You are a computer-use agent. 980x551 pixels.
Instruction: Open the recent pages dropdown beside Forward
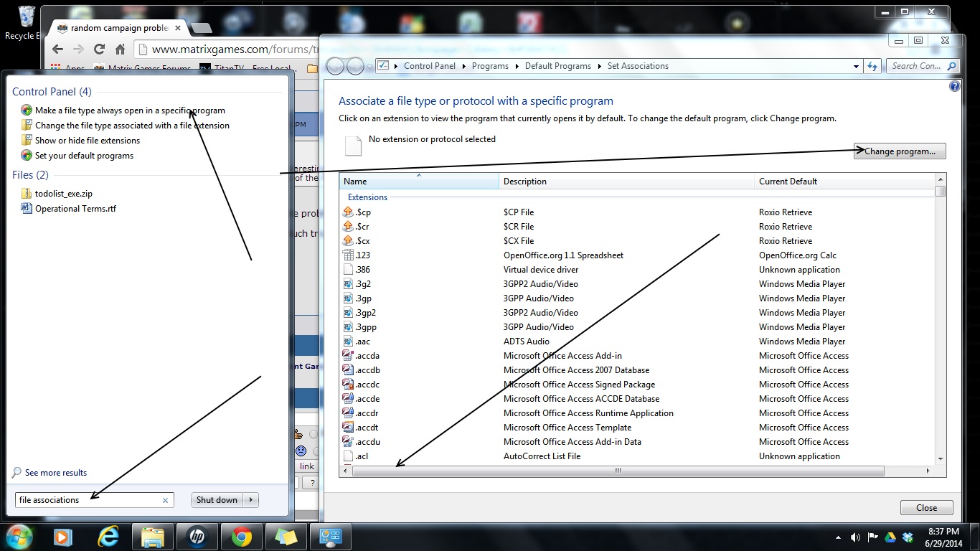[369, 66]
